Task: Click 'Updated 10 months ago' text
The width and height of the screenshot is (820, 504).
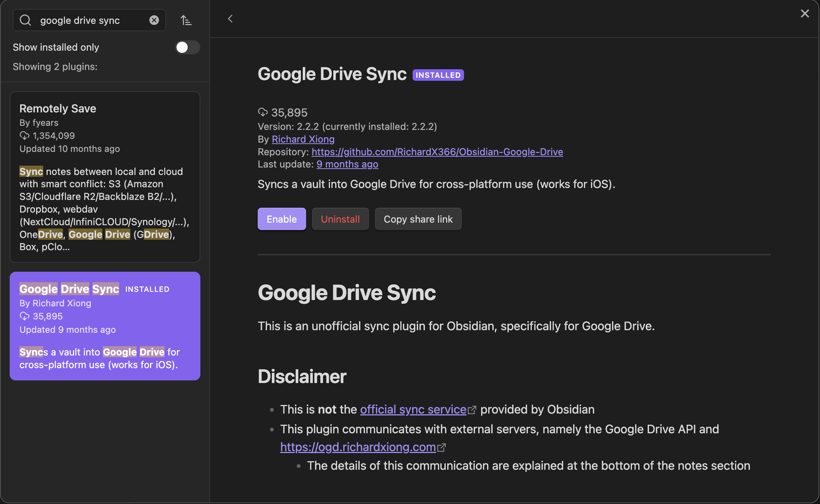Action: (70, 149)
